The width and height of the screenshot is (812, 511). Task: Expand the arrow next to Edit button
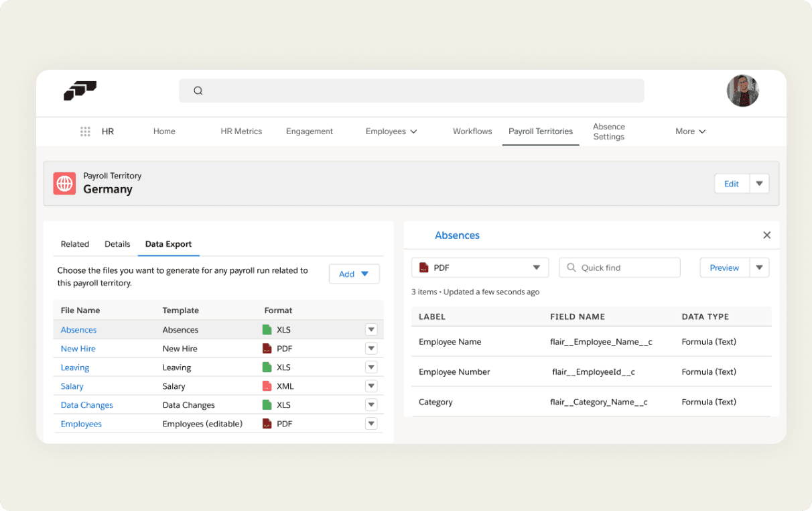pyautogui.click(x=759, y=184)
